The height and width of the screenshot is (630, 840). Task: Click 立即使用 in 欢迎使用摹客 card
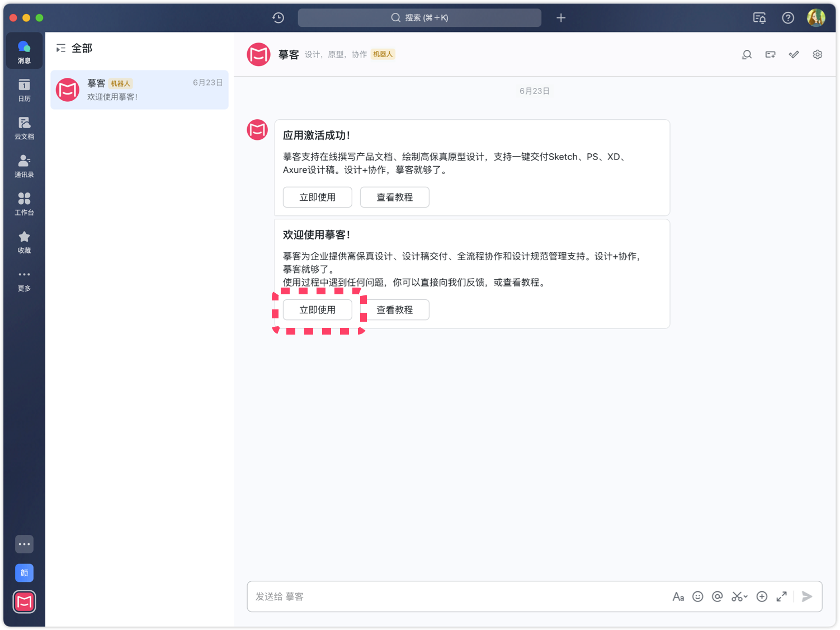[x=318, y=309]
